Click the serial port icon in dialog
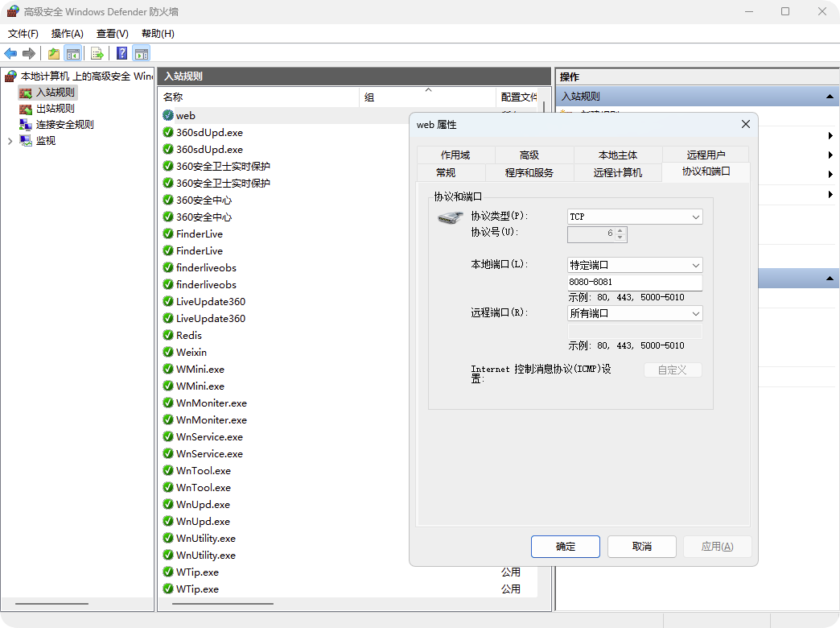840x628 pixels. pos(450,217)
